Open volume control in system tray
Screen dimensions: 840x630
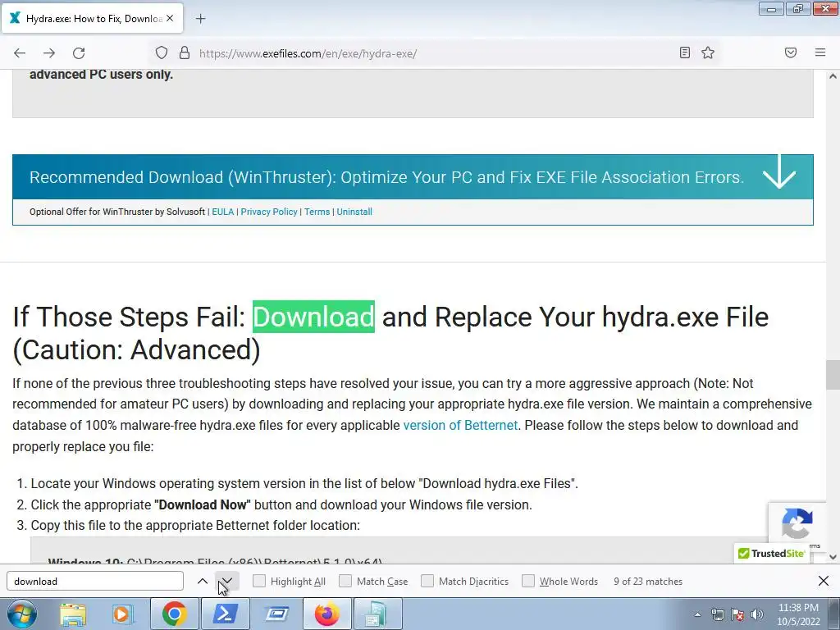point(757,614)
